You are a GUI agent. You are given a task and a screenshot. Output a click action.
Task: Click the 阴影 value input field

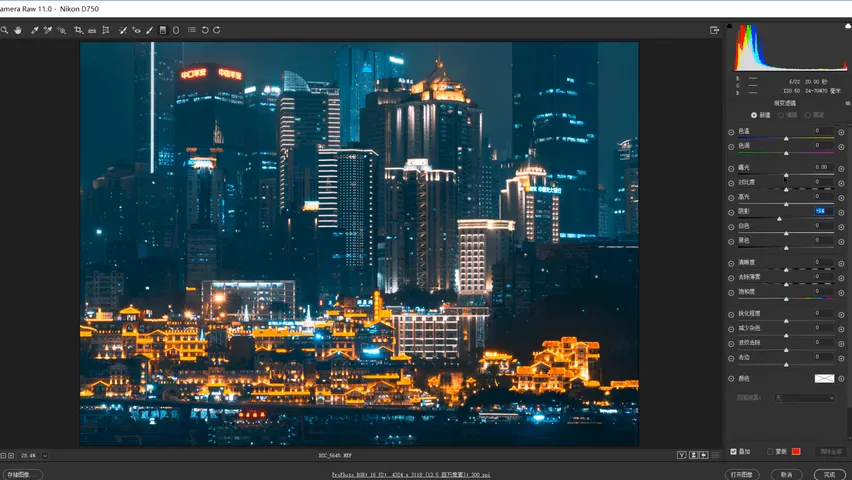coord(823,211)
